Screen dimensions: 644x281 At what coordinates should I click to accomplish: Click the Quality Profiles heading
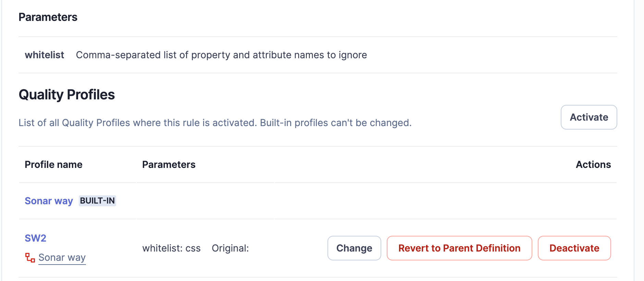[67, 95]
